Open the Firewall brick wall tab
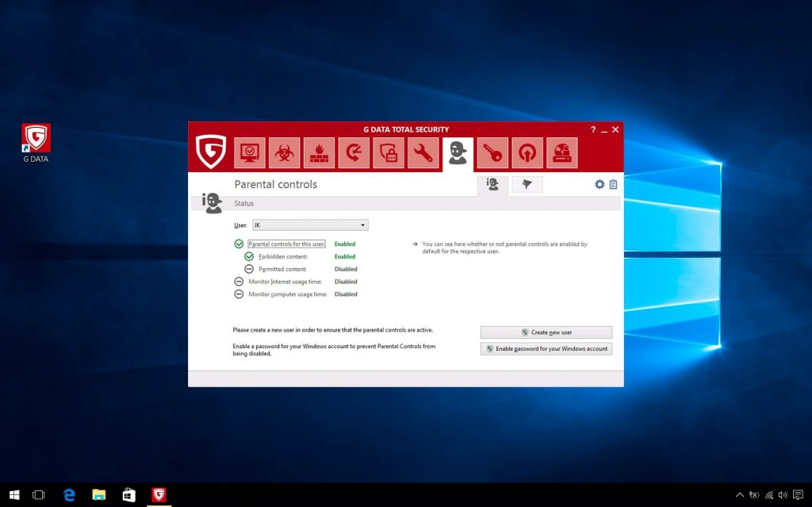The width and height of the screenshot is (812, 507). pos(319,152)
